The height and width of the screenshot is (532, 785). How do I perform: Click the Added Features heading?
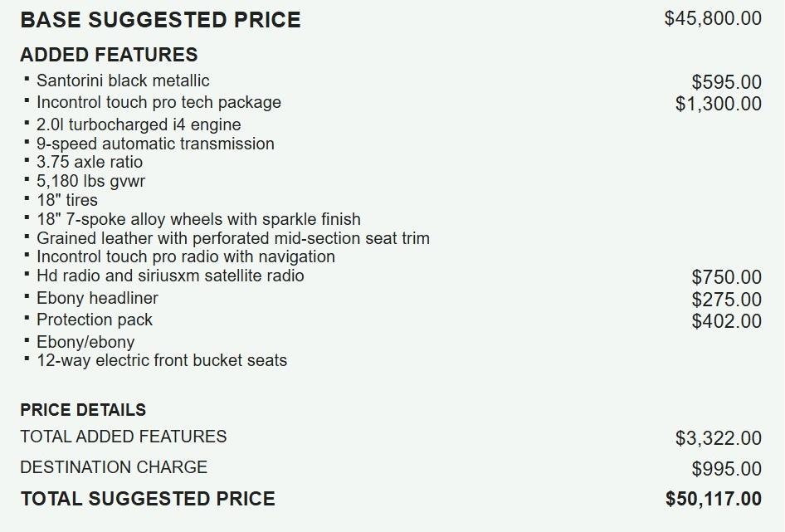click(x=109, y=55)
